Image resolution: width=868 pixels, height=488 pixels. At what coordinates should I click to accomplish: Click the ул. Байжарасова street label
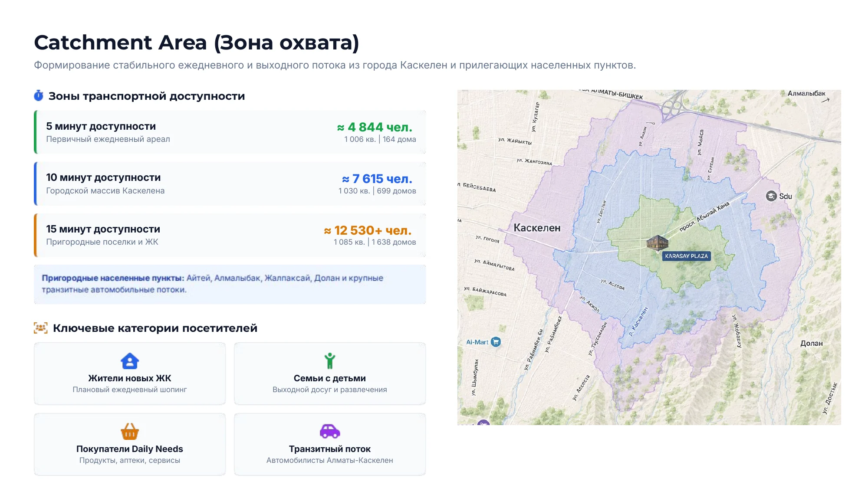pos(485,291)
